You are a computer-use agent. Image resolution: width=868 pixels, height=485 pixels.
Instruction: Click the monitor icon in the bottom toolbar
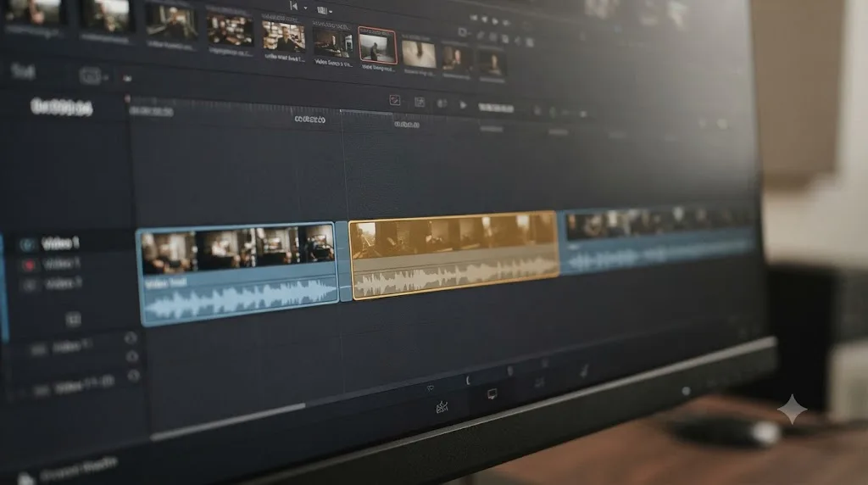click(492, 394)
